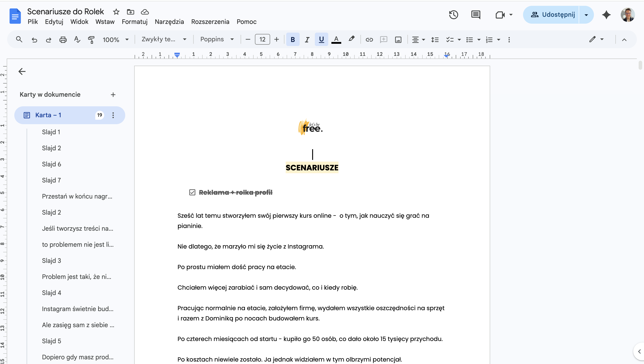Screen dimensions: 644x364
Task: Click the font size input field
Action: [262, 40]
